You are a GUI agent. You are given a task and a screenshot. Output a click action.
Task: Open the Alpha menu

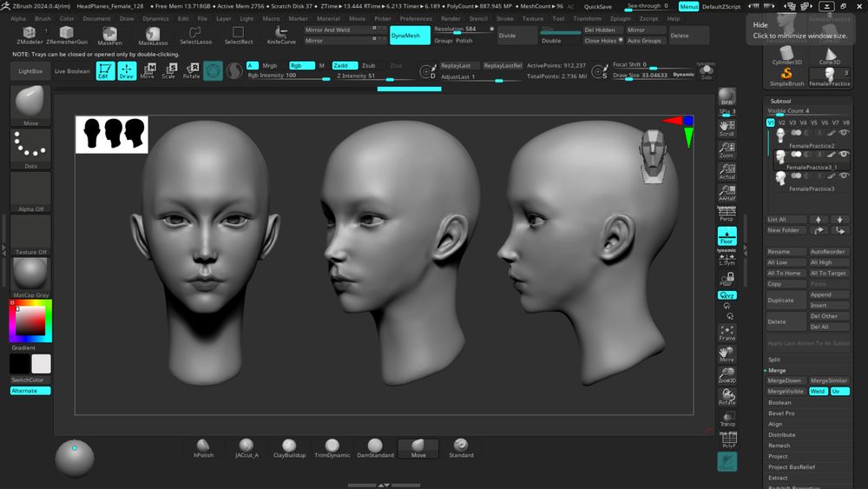click(x=18, y=18)
